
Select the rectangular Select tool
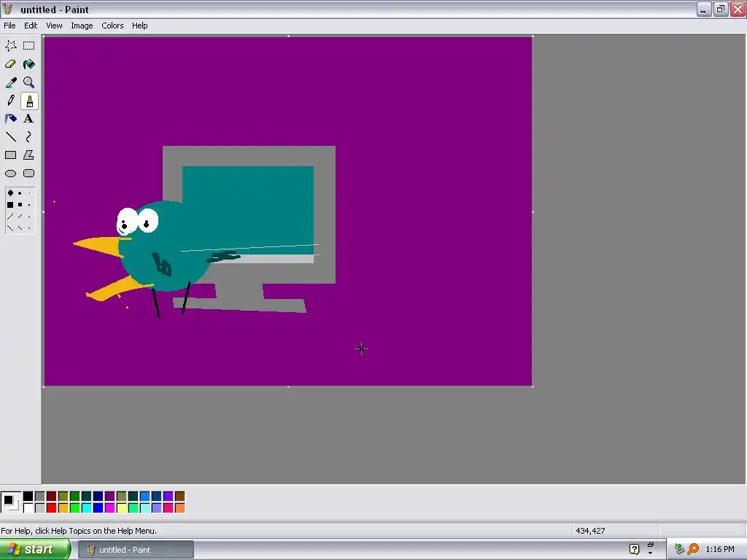29,46
